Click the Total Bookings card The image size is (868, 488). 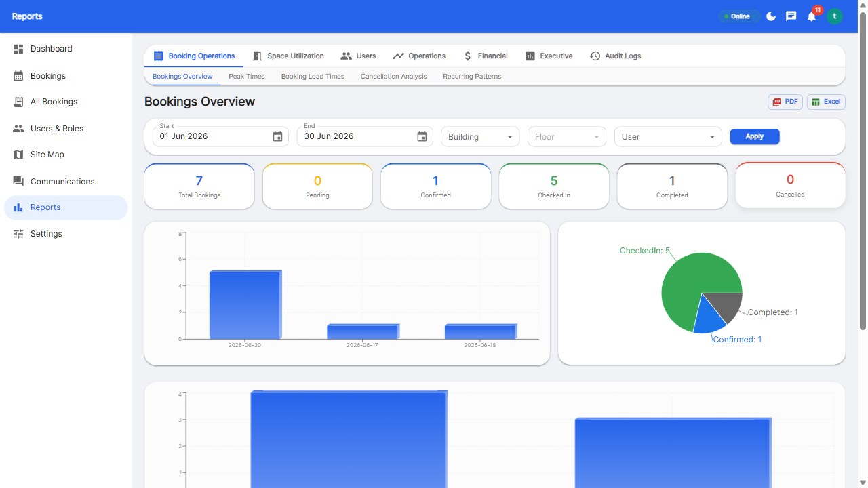click(199, 186)
